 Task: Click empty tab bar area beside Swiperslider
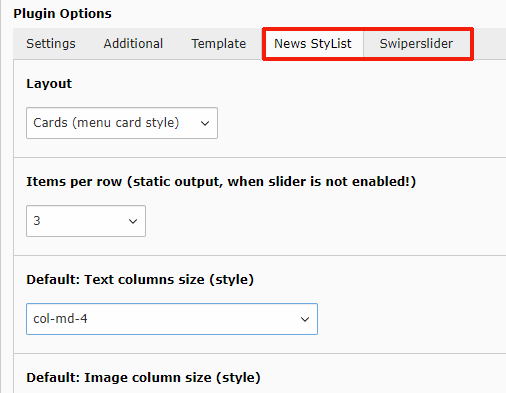point(489,44)
